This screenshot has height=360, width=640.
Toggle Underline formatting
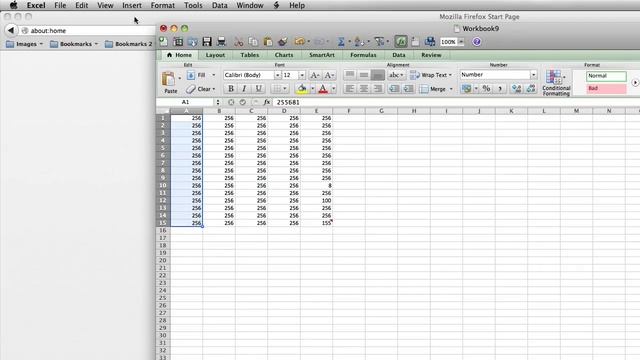click(x=258, y=89)
